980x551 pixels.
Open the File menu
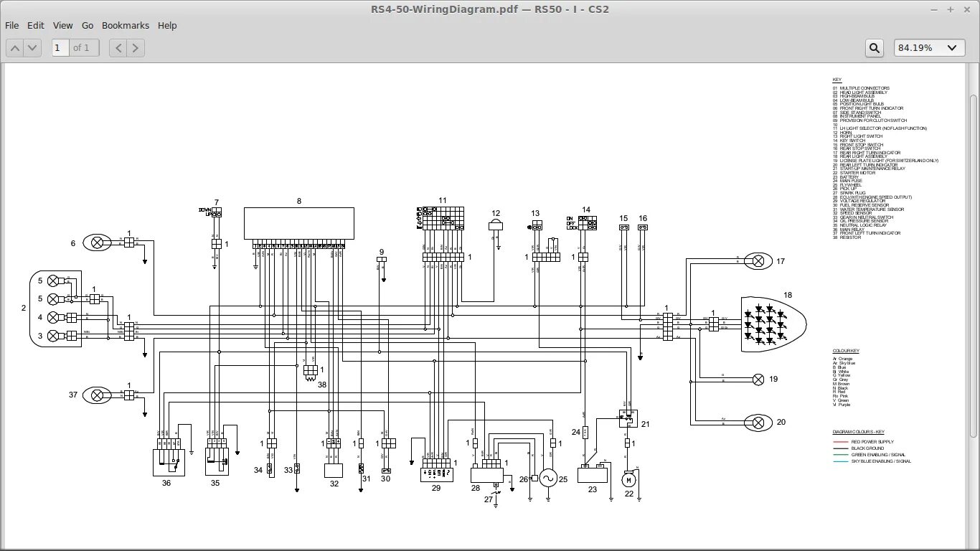(12, 25)
